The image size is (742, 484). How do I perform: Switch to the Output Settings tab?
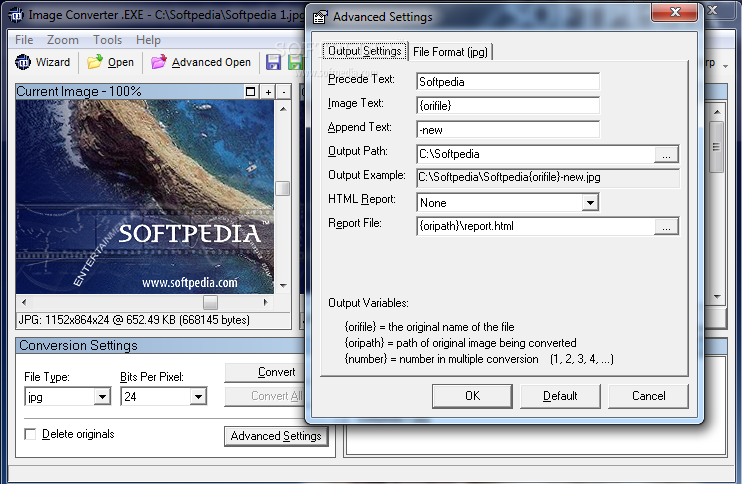pos(365,51)
